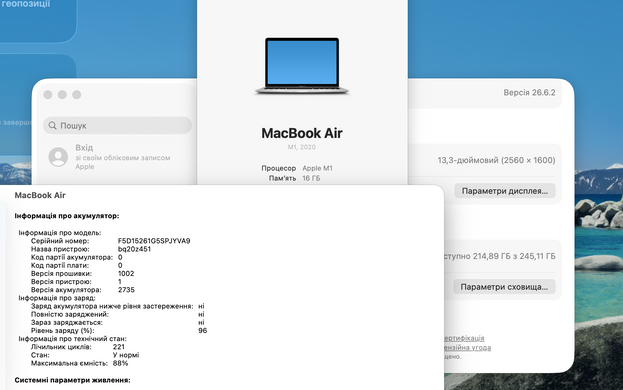Select the device name value bq20z451

(x=134, y=249)
